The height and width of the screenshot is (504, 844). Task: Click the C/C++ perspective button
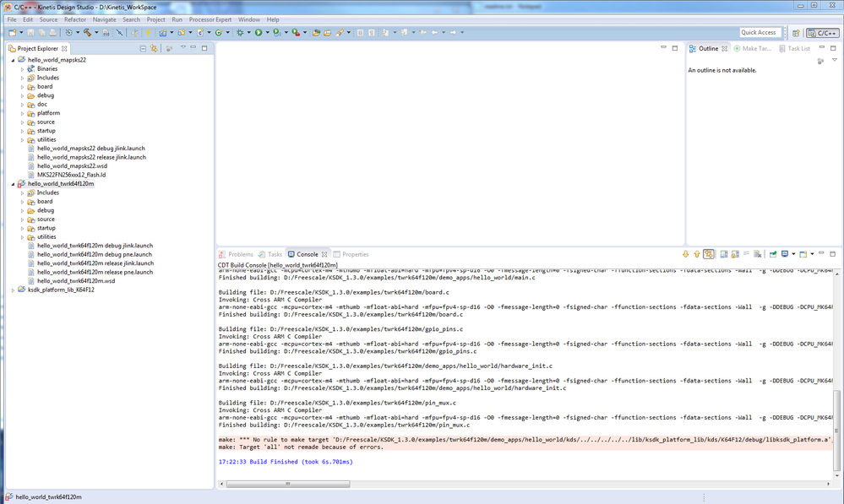click(x=823, y=33)
